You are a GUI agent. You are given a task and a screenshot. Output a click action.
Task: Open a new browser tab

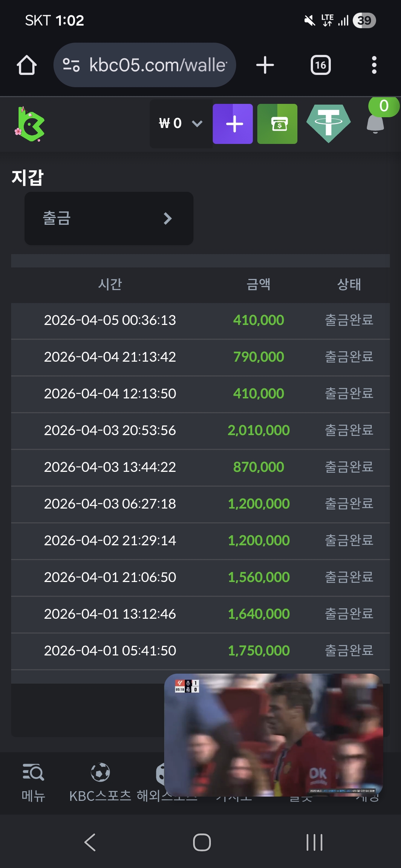[265, 65]
